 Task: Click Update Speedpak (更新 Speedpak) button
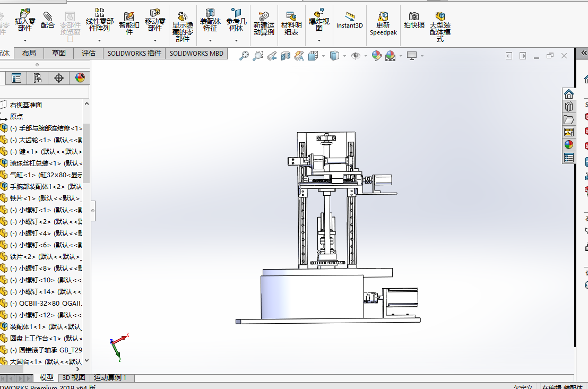(x=383, y=23)
